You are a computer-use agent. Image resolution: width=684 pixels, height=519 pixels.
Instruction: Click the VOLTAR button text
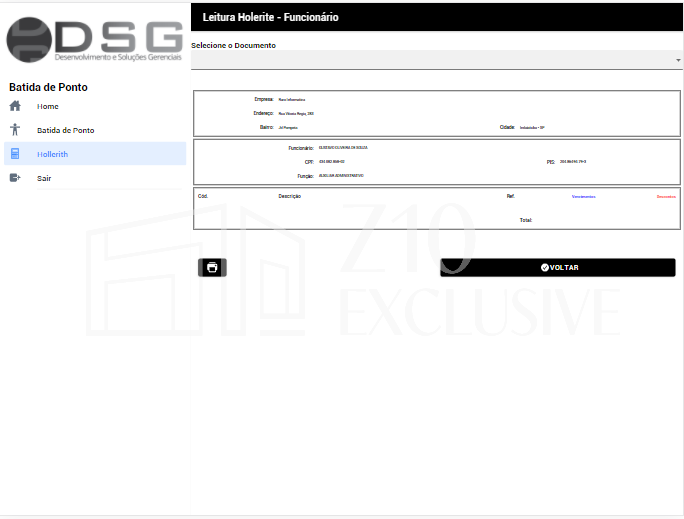pyautogui.click(x=564, y=268)
